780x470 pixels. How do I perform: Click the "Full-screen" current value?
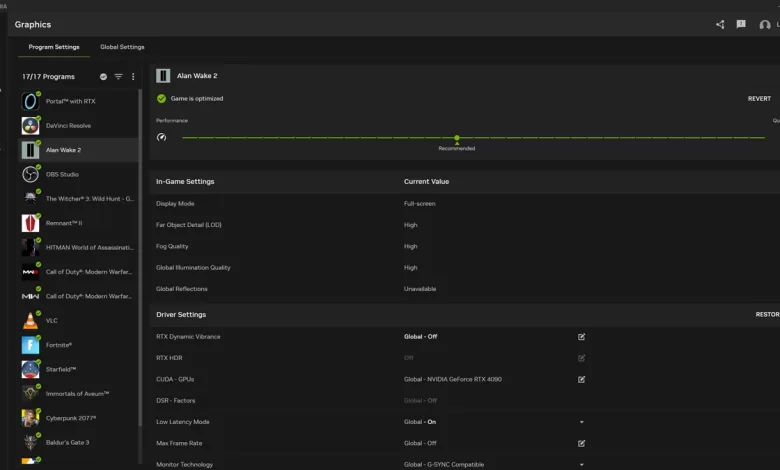(x=419, y=203)
